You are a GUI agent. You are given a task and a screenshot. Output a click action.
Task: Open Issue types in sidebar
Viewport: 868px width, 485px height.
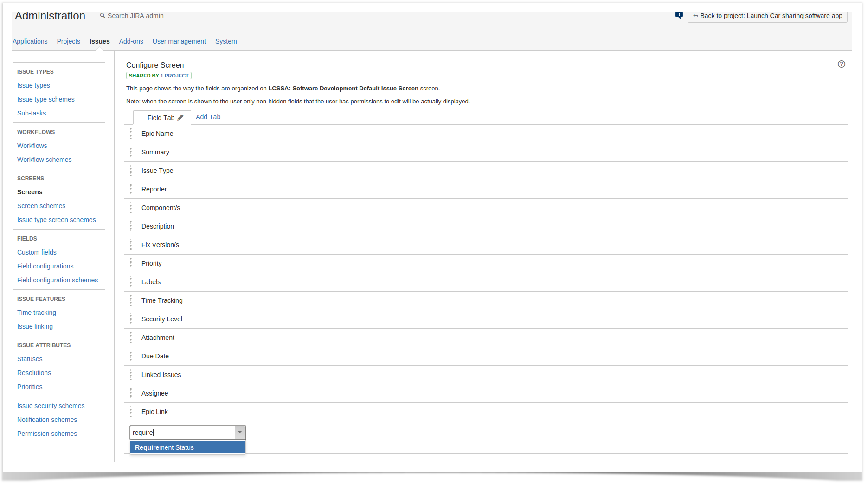[33, 85]
